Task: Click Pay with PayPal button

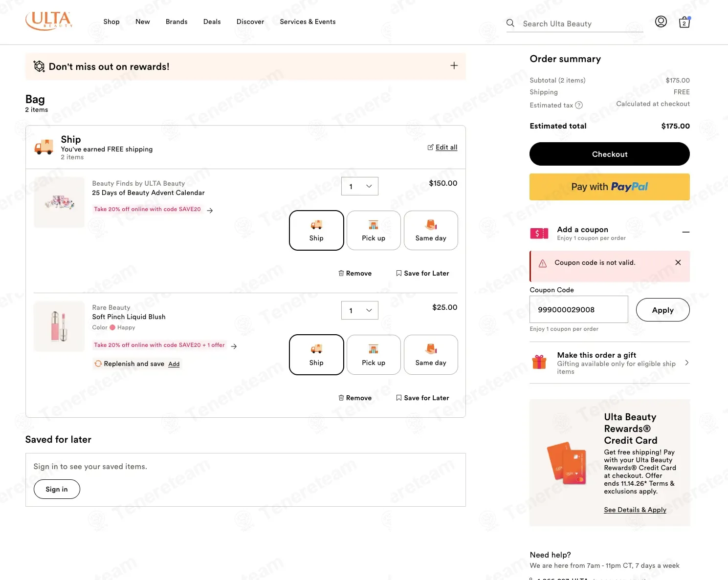Action: pyautogui.click(x=610, y=187)
